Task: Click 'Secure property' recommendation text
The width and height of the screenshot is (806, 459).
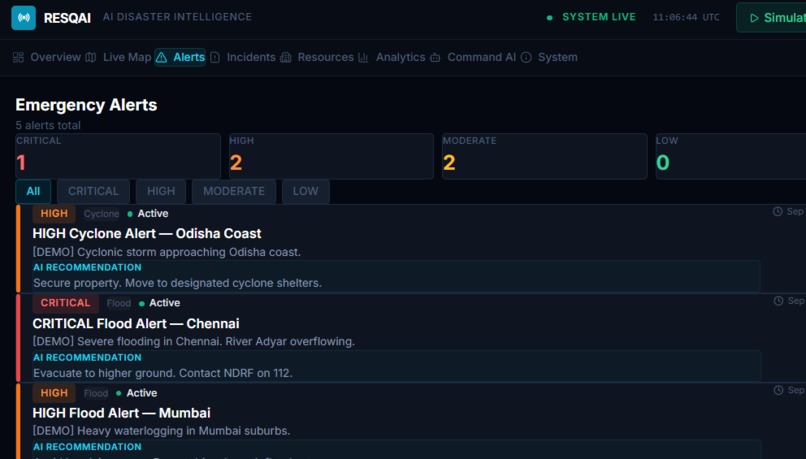Action: [x=177, y=283]
